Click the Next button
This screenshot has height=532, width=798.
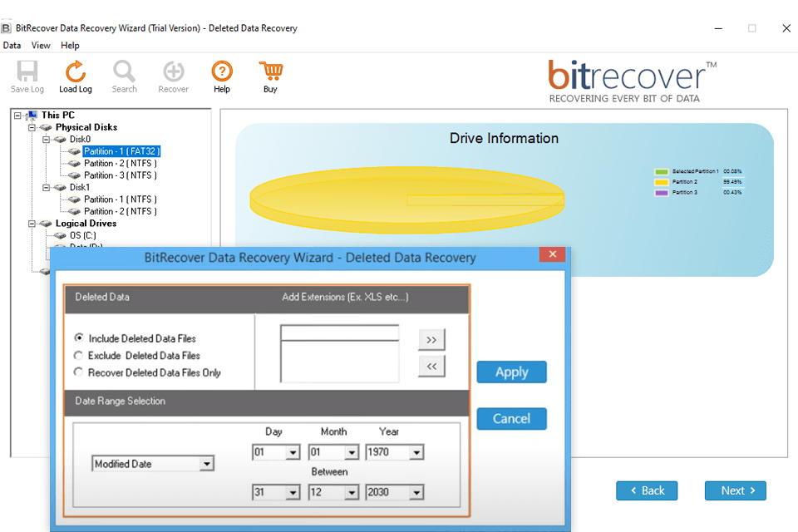736,490
